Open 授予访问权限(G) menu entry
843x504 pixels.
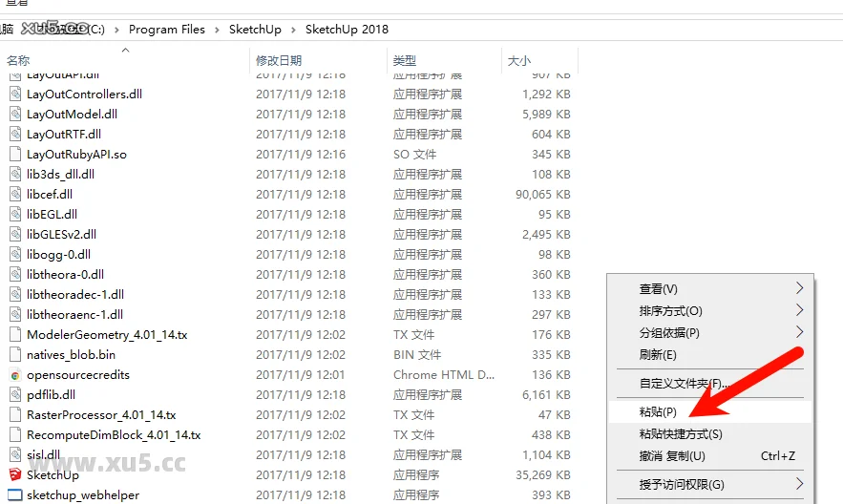click(x=681, y=484)
